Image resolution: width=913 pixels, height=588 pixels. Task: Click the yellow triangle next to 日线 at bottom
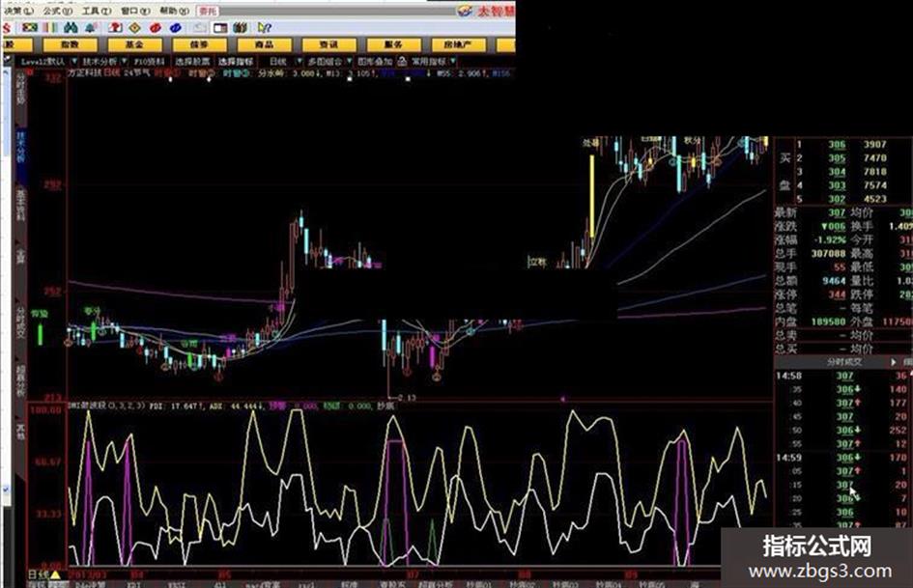55,574
